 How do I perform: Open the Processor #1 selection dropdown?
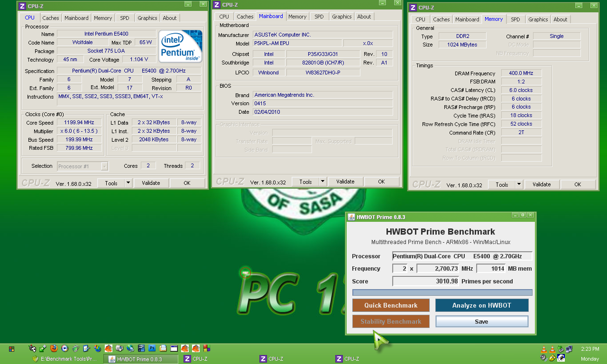pos(83,166)
